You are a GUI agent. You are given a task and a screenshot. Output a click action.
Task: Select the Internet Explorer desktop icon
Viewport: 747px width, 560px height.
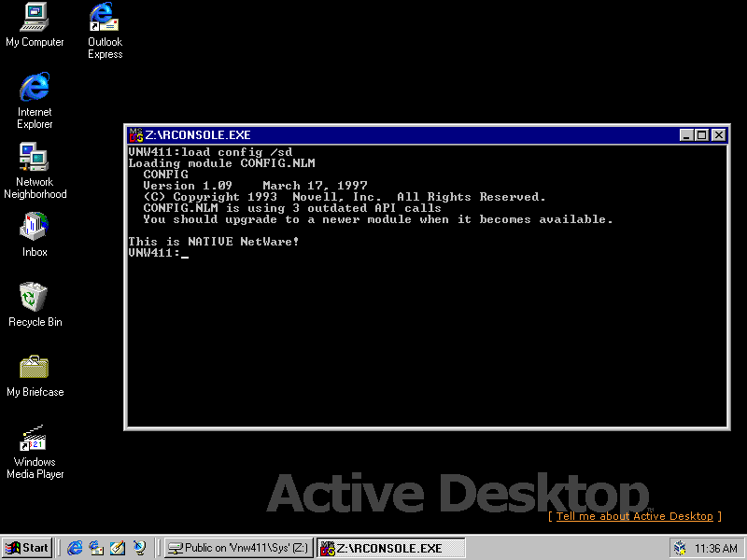(x=35, y=101)
